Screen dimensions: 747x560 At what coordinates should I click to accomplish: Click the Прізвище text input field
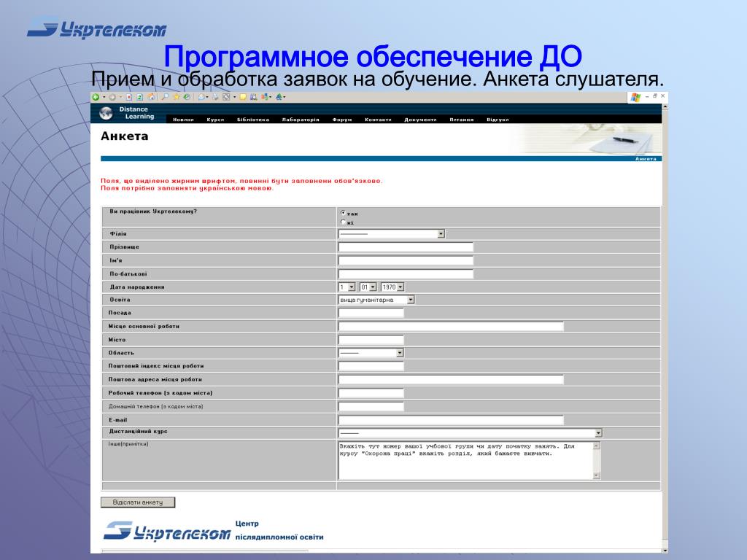point(406,246)
